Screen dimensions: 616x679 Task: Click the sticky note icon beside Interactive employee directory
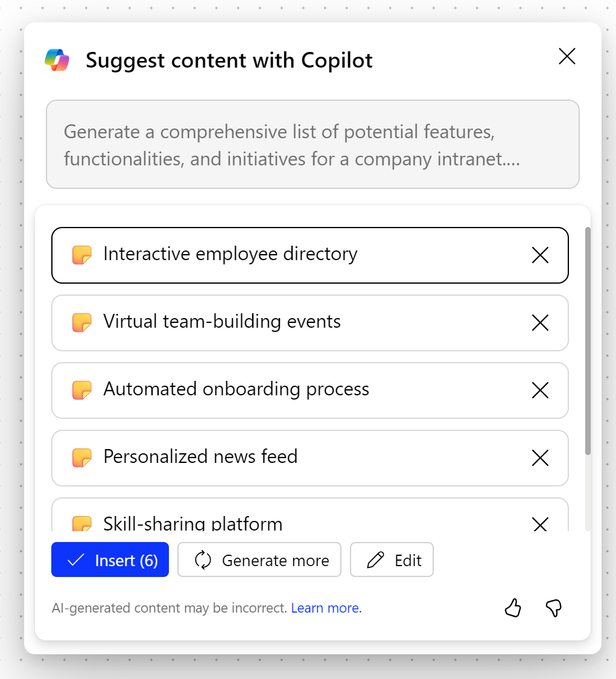coord(82,255)
